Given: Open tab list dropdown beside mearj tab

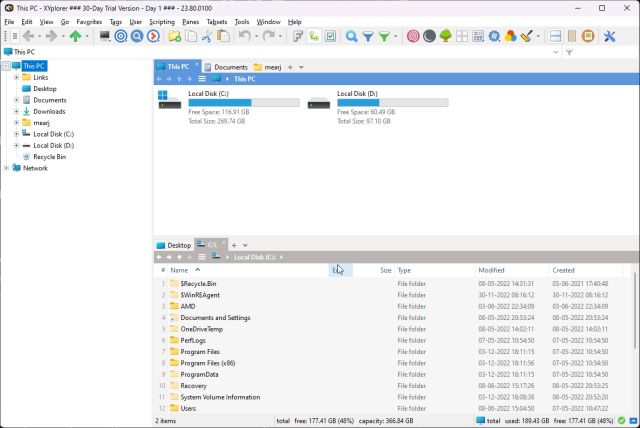Looking at the screenshot, I should (302, 67).
